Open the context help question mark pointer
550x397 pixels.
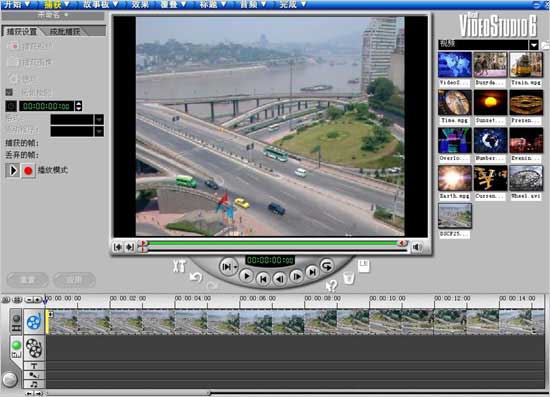[x=331, y=285]
